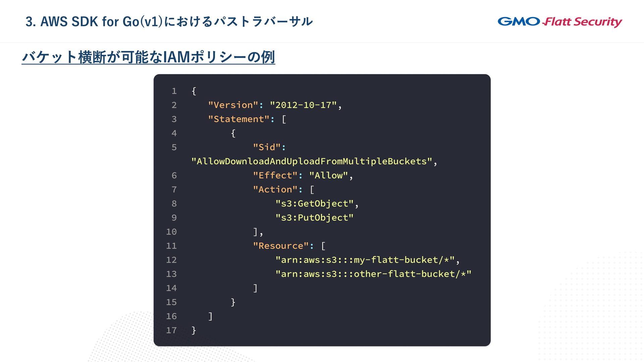Select the AllowDownloadAndUploadFromMultipleBuckets string
This screenshot has height=362, width=644.
[x=312, y=161]
